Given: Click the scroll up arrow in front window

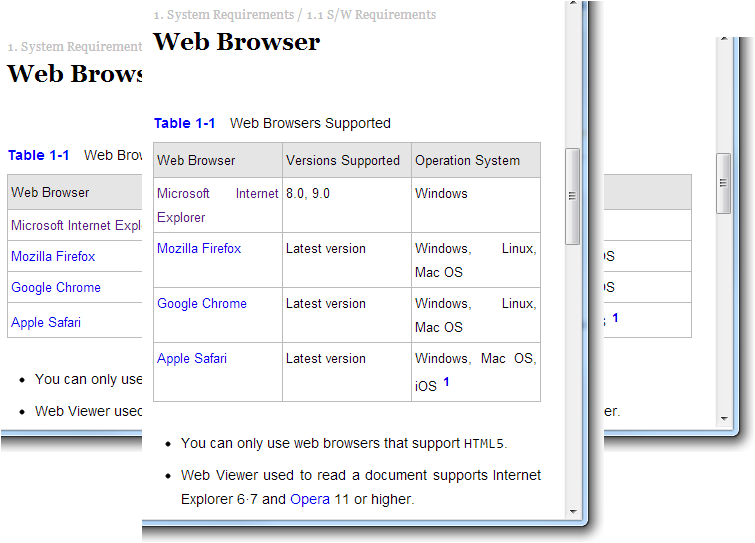Looking at the screenshot, I should coord(573,8).
